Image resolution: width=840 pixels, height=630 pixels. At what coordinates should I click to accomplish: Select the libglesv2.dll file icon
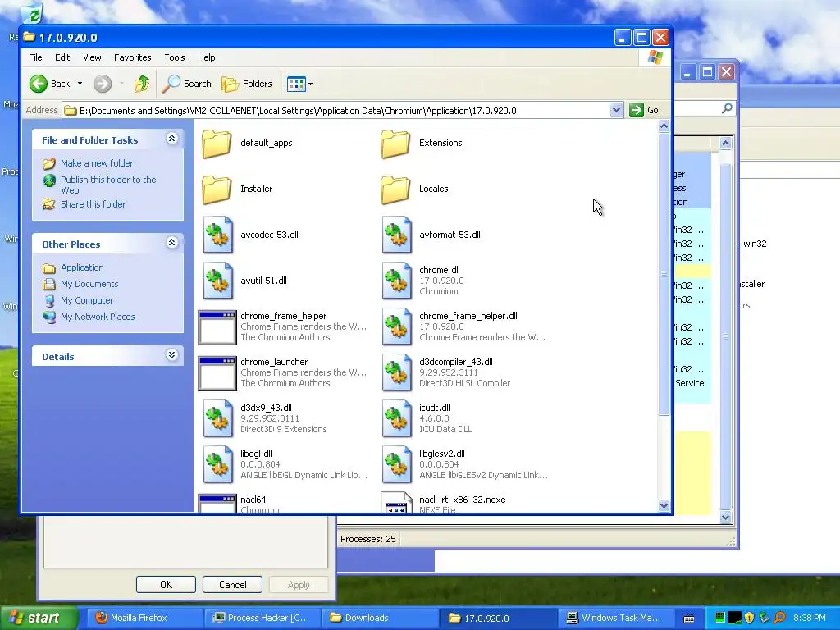[396, 465]
